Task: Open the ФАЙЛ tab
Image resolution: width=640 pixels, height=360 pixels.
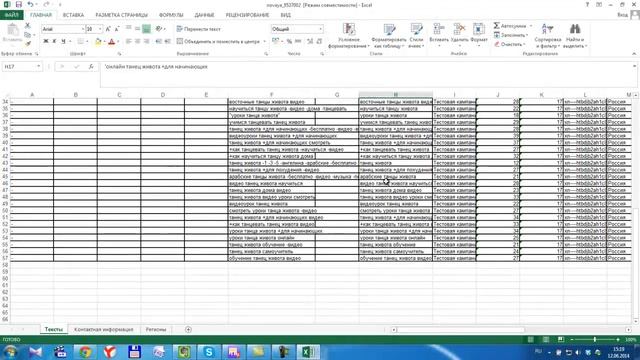Action: [11, 15]
